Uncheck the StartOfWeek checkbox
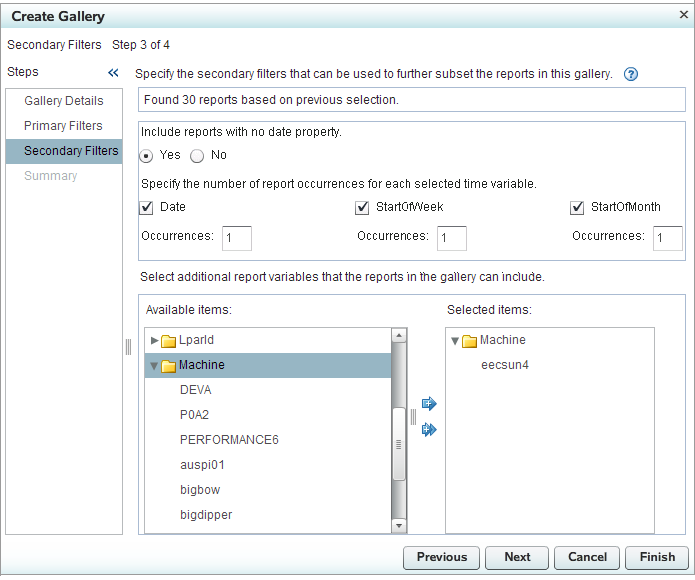The height and width of the screenshot is (580, 695). point(362,207)
